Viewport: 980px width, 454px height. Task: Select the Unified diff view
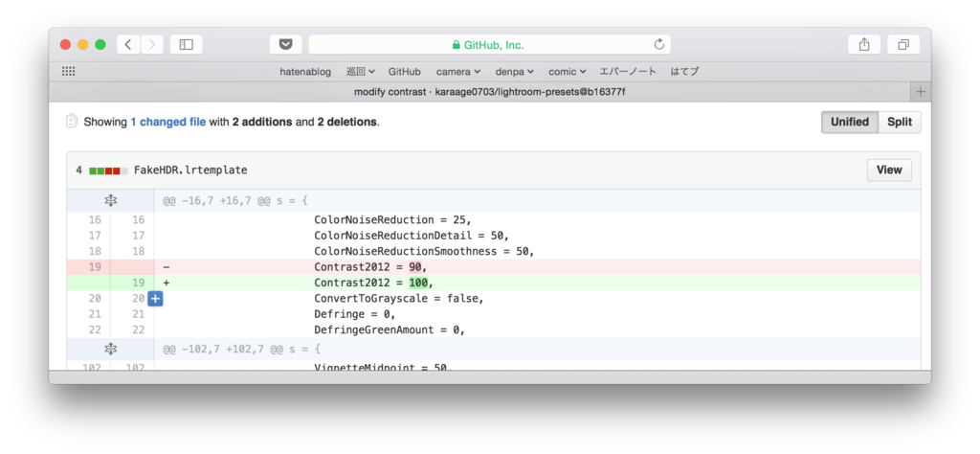click(850, 122)
